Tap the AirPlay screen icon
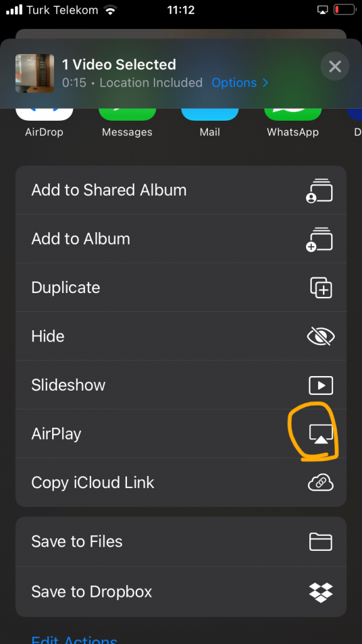 pyautogui.click(x=321, y=434)
